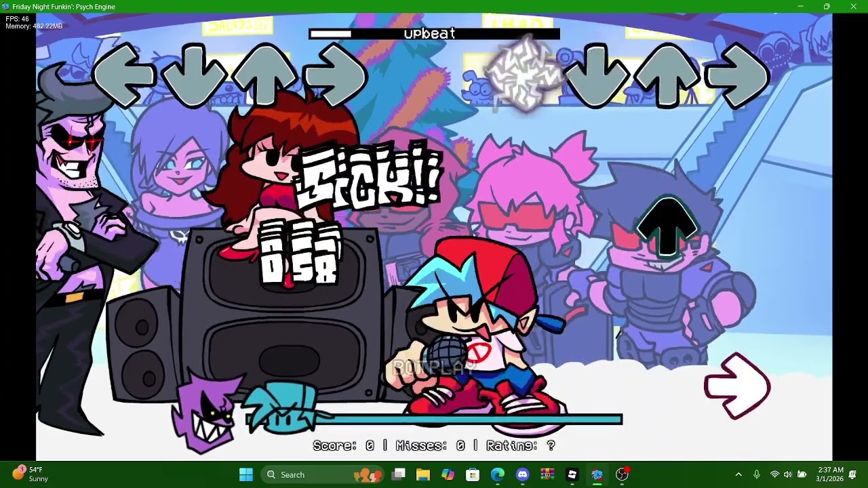The height and width of the screenshot is (488, 868).
Task: Open the clock showing 2:37 AM
Action: tap(830, 474)
